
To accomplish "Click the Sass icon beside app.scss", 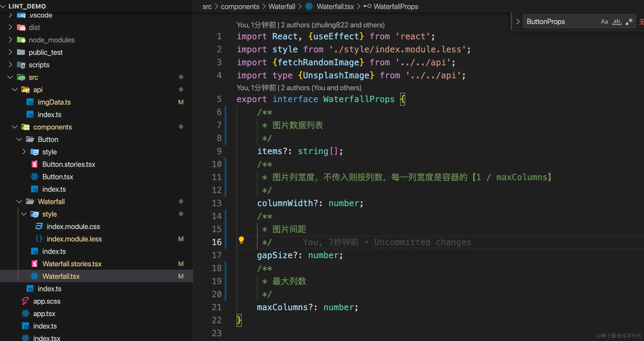I will point(25,301).
